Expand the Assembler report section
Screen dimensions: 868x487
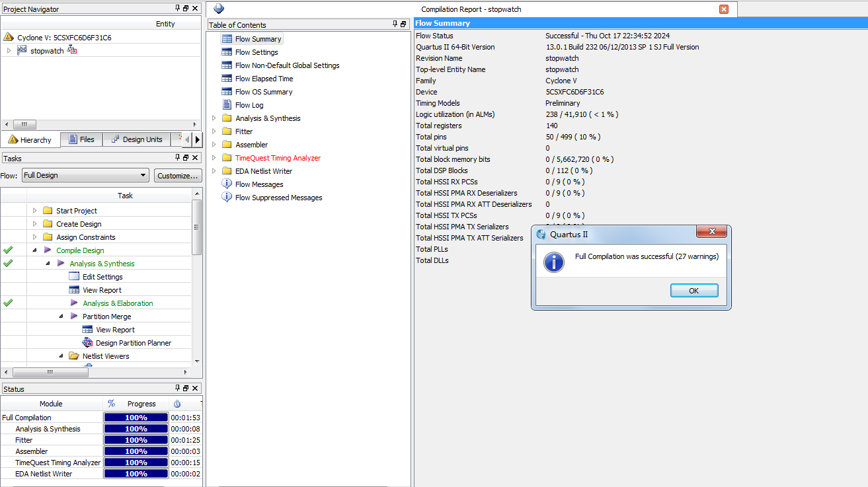214,145
